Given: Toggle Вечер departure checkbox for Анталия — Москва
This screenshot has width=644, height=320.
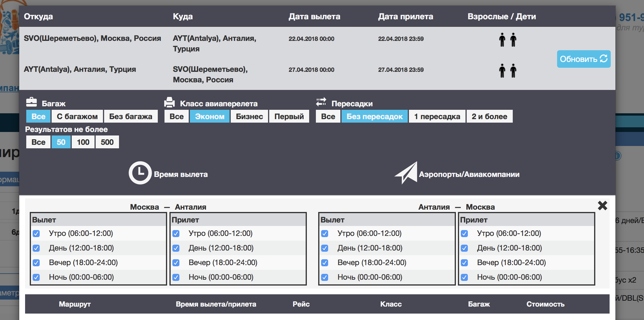Looking at the screenshot, I should (325, 263).
